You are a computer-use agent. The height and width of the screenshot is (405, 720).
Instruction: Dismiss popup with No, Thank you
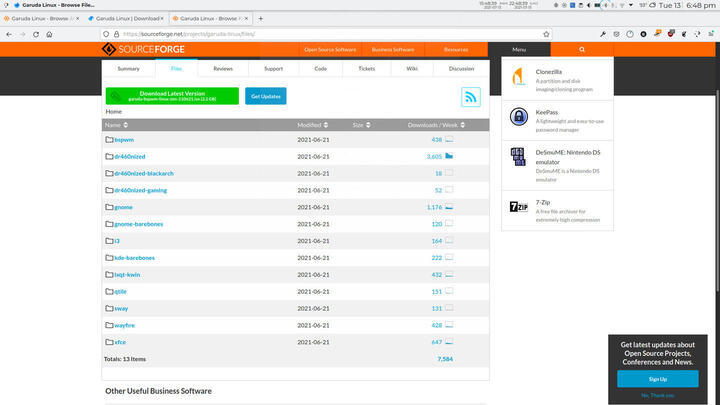click(x=658, y=395)
